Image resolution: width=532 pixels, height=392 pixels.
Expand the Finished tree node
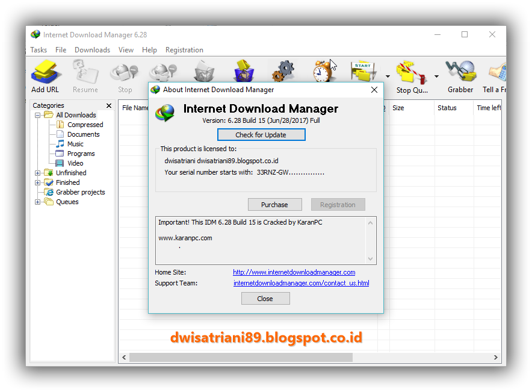pyautogui.click(x=38, y=182)
